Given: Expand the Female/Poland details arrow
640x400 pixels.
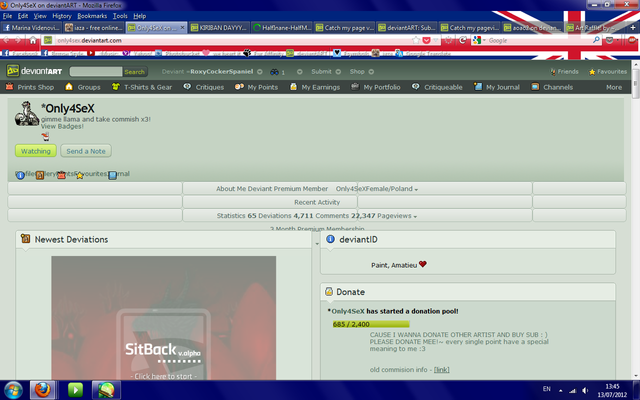Looking at the screenshot, I should [416, 189].
